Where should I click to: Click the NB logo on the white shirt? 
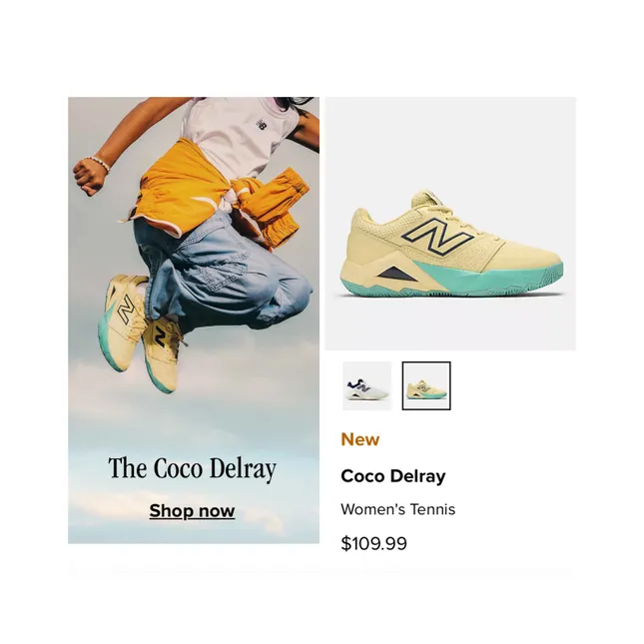click(x=262, y=124)
